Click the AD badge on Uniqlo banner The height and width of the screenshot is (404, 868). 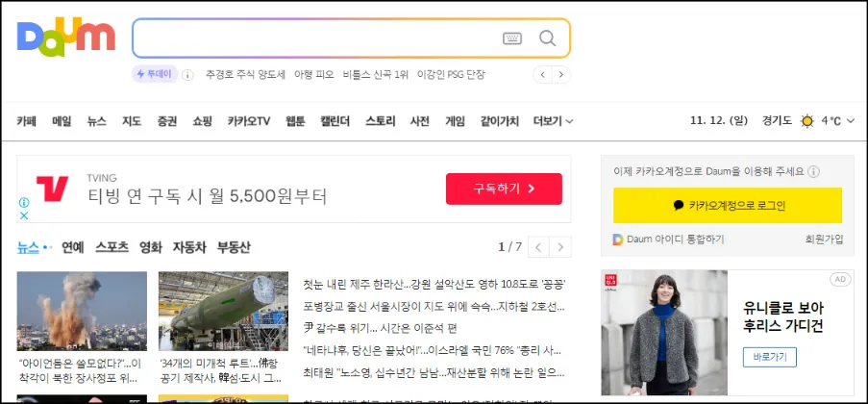pyautogui.click(x=840, y=280)
